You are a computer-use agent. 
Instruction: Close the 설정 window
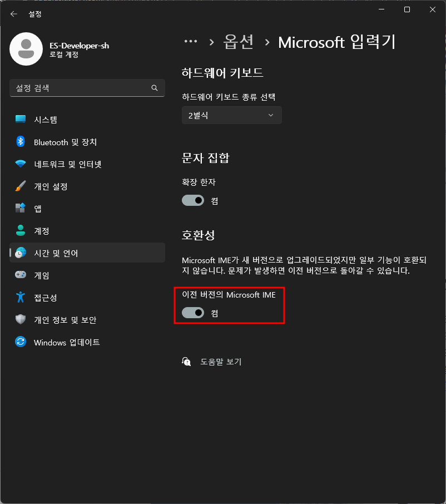coord(433,9)
